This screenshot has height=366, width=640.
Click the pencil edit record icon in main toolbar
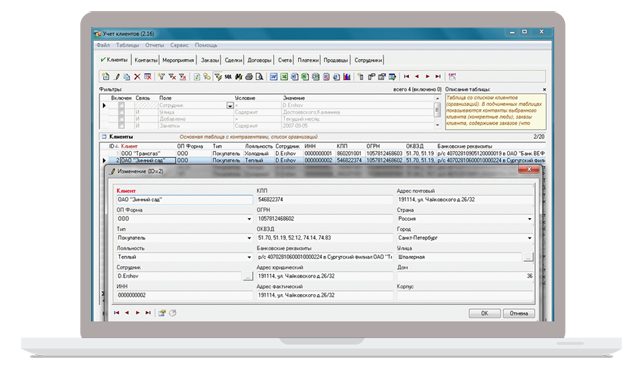coord(116,76)
